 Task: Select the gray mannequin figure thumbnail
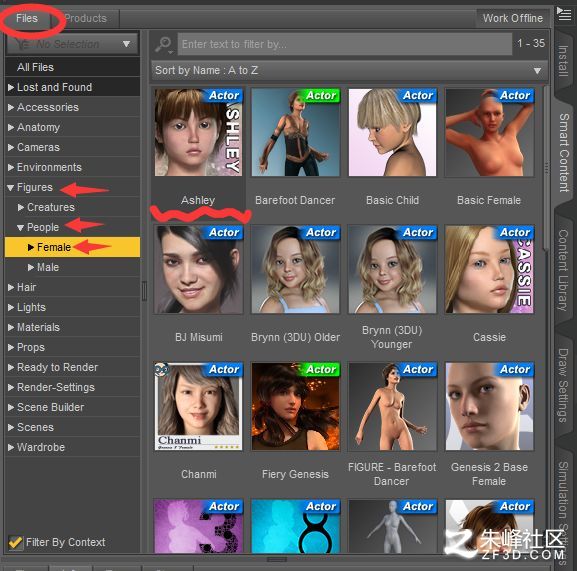point(393,526)
